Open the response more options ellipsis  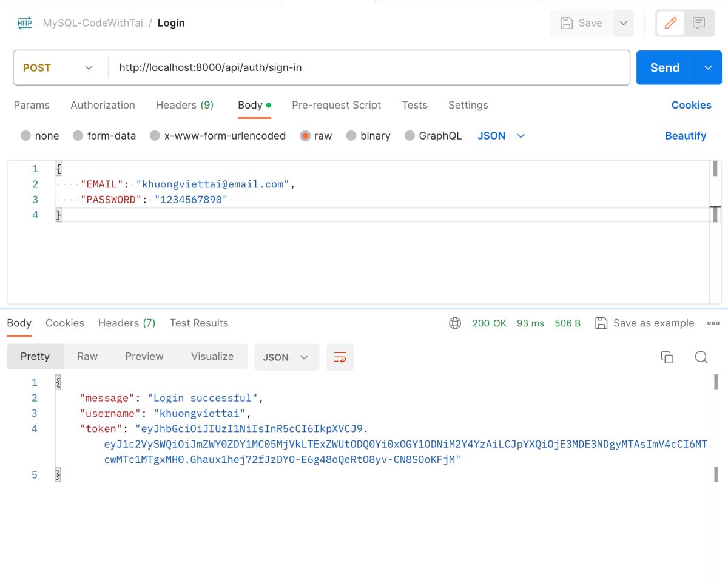(x=713, y=323)
